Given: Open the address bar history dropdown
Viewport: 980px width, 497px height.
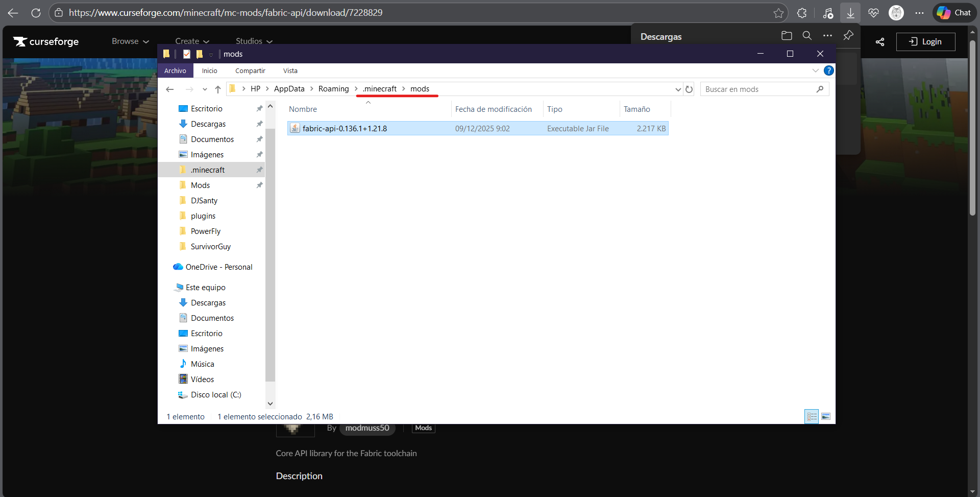Looking at the screenshot, I should [x=678, y=89].
